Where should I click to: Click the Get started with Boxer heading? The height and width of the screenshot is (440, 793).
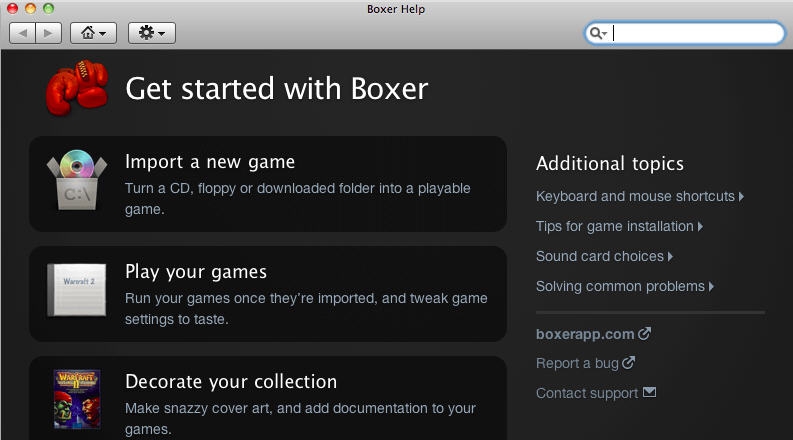(x=277, y=89)
